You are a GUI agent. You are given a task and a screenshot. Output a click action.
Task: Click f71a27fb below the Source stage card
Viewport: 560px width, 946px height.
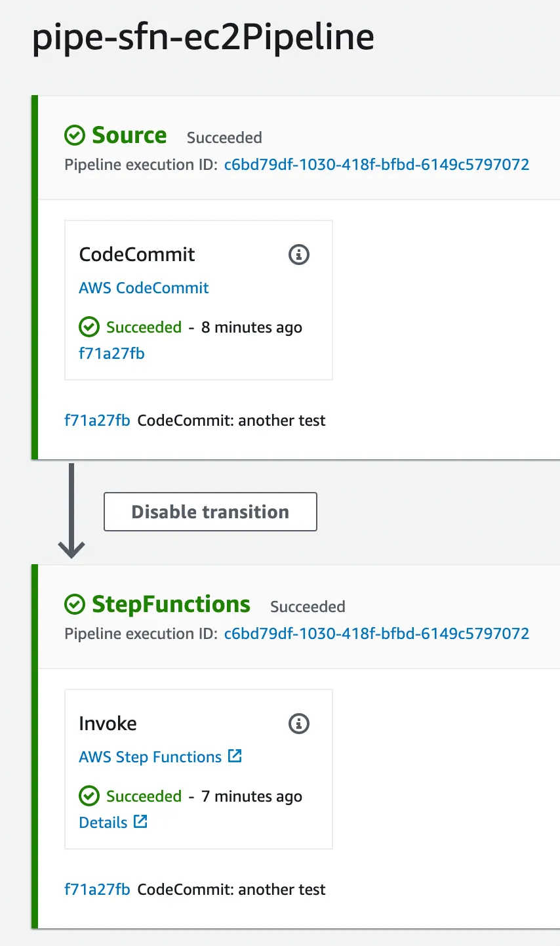click(96, 421)
